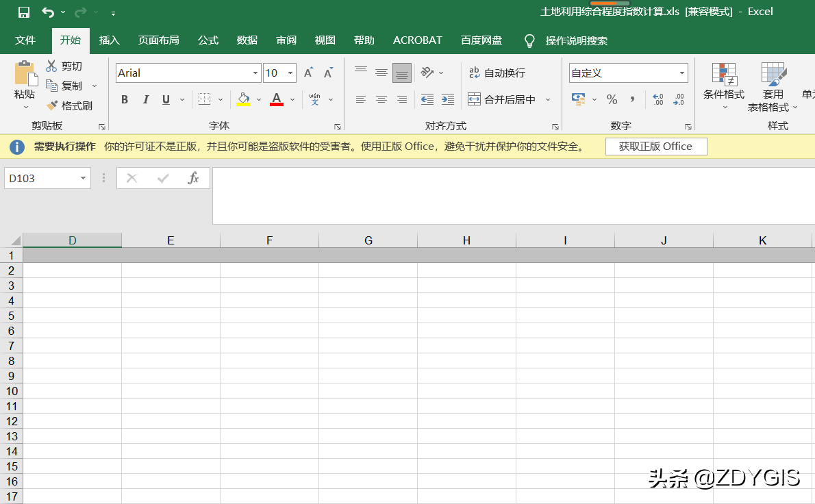This screenshot has width=815, height=504.
Task: Toggle bottom vertical alignment
Action: (402, 73)
